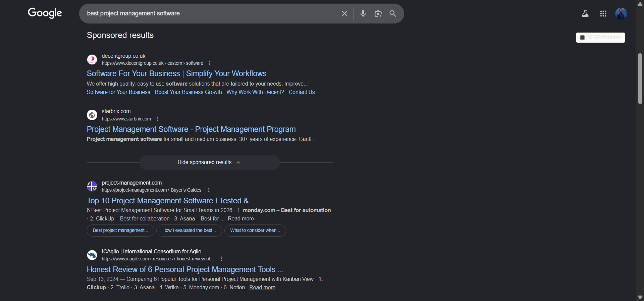The image size is (644, 301).
Task: Click the scrollbar up arrow
Action: click(x=640, y=4)
